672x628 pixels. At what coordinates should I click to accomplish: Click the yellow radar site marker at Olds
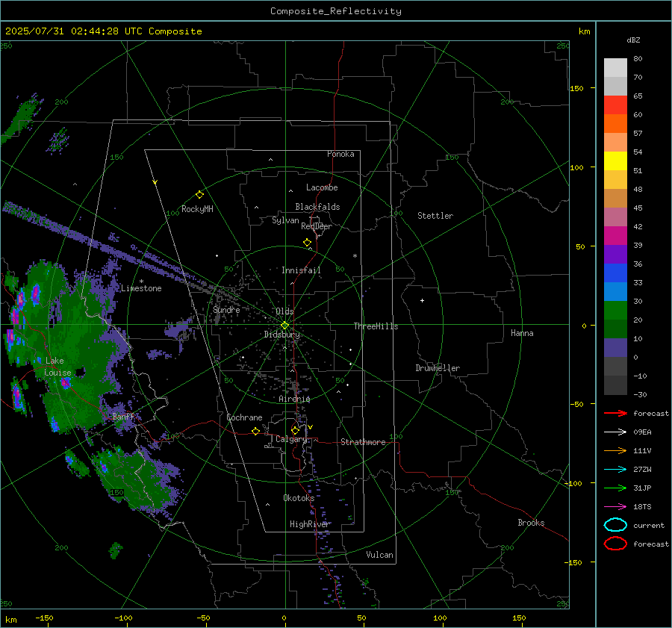tap(285, 326)
